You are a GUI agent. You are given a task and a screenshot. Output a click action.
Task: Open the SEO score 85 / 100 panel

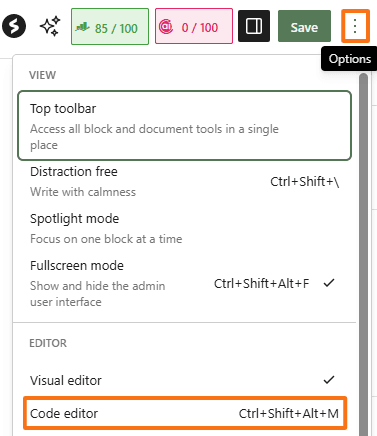pyautogui.click(x=110, y=27)
